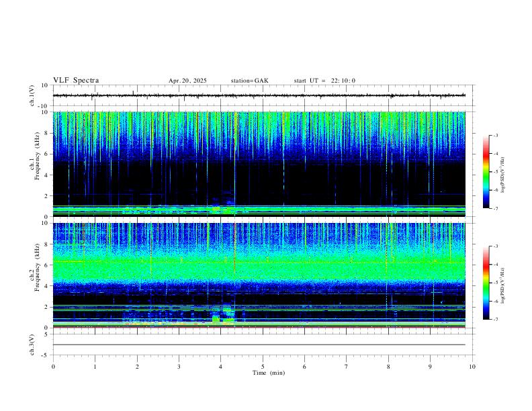Screen dimensions: 532x411
Task: Click the "-3" tick on the ch.1 colorbar
Action: (495, 135)
